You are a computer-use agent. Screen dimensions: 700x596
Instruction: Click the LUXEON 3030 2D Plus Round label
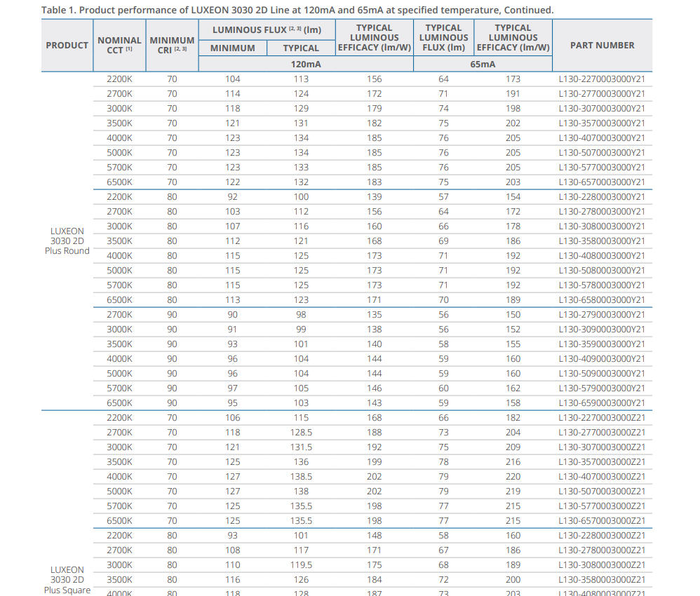[67, 241]
